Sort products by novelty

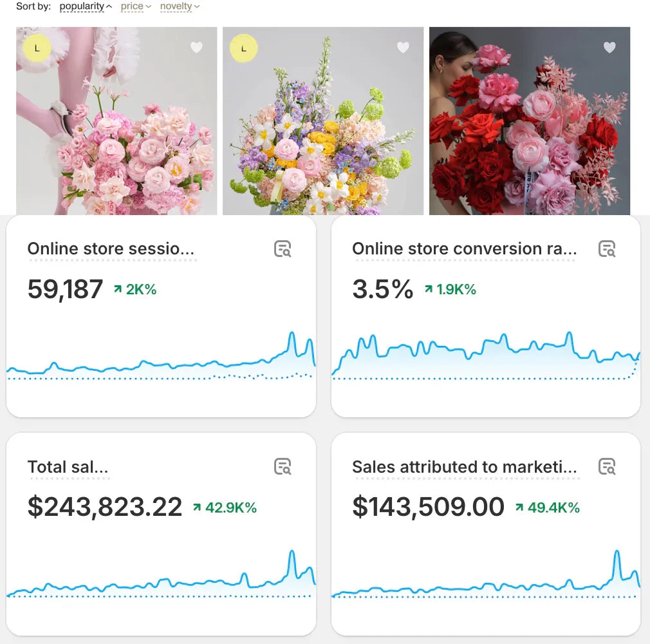point(176,6)
